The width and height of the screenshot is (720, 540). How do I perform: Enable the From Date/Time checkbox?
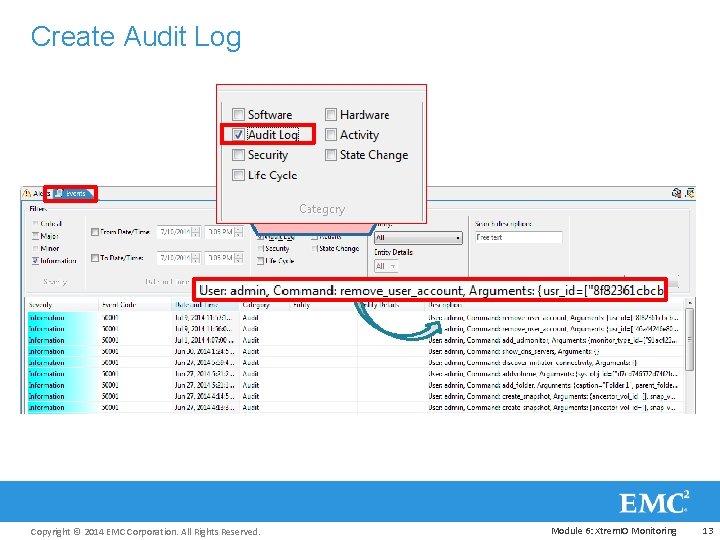click(95, 232)
